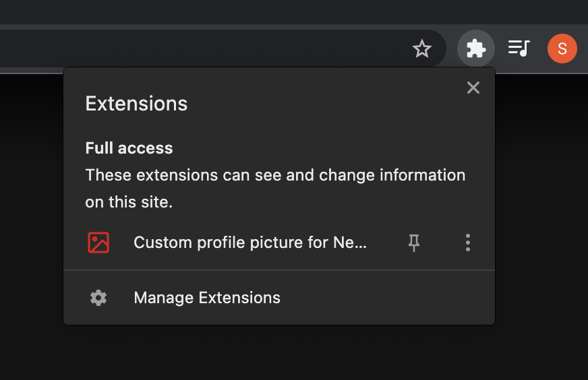The height and width of the screenshot is (380, 588).
Task: Open the profile avatar labeled S
Action: click(562, 49)
